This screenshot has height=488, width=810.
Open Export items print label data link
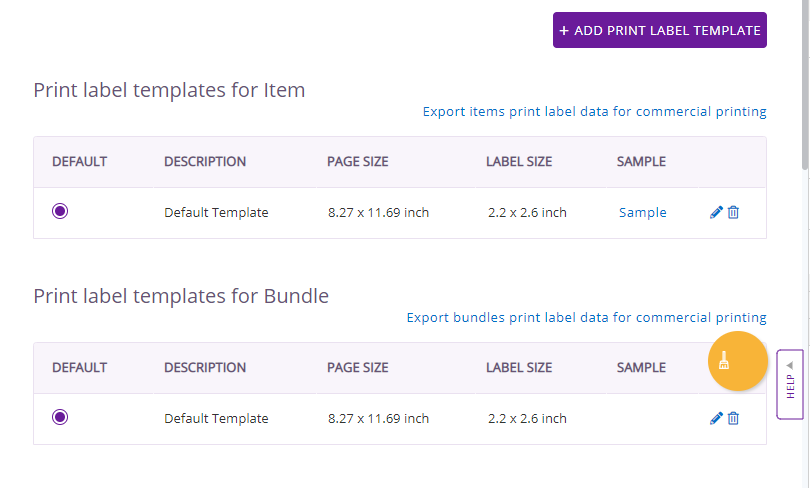pyautogui.click(x=594, y=112)
